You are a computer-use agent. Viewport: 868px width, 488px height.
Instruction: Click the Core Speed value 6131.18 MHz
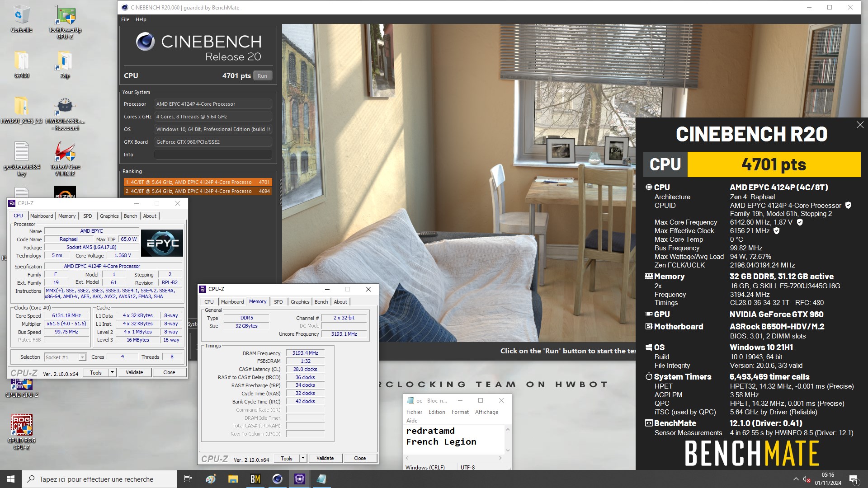(x=66, y=315)
